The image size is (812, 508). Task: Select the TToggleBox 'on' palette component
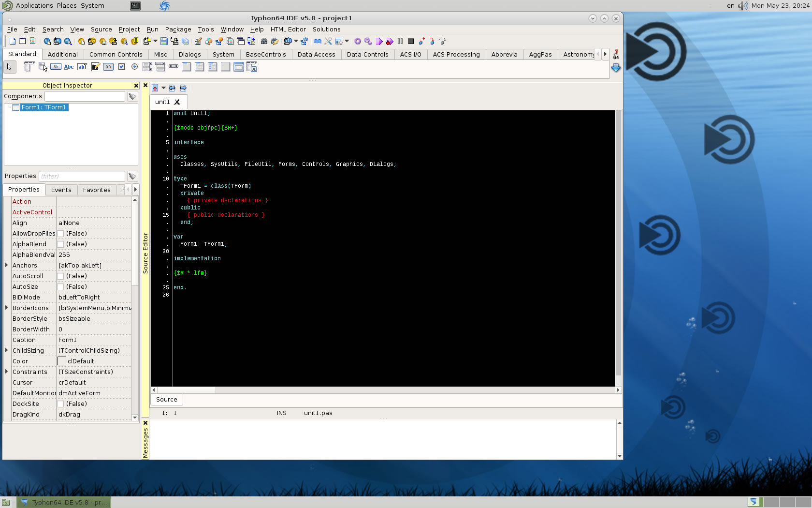click(108, 67)
